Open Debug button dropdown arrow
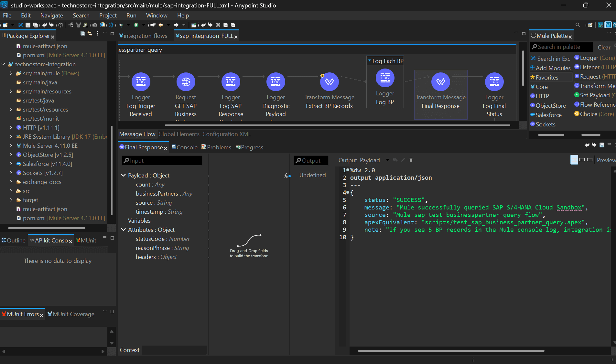The width and height of the screenshot is (616, 364). [128, 25]
